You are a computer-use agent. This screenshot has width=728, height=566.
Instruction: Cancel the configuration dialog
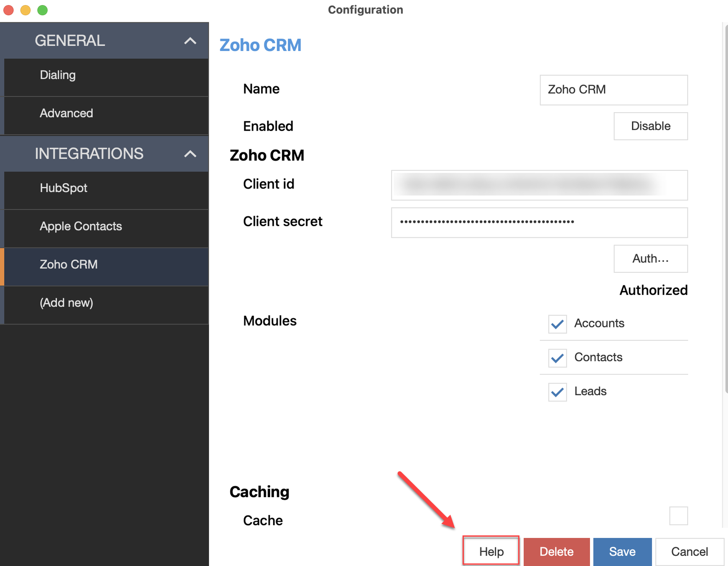(x=689, y=551)
